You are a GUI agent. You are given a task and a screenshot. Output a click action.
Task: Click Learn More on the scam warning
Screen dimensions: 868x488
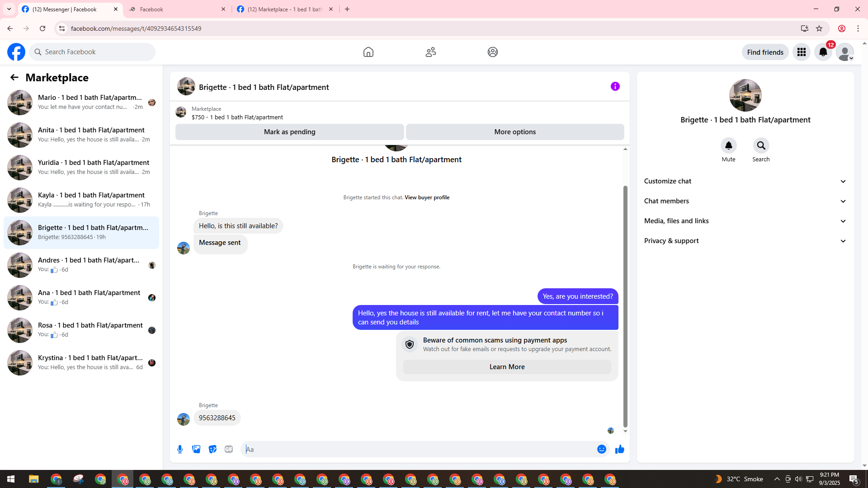(x=507, y=367)
